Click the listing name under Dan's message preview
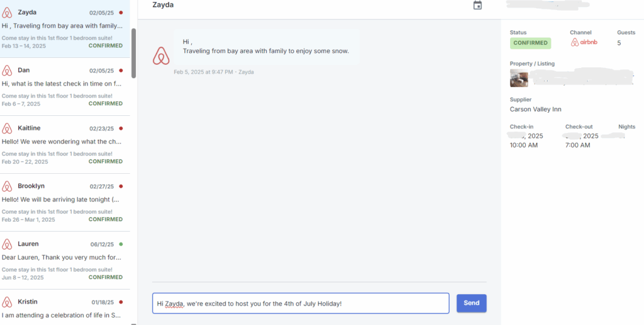Screen dimensions: 644x325 click(57, 96)
